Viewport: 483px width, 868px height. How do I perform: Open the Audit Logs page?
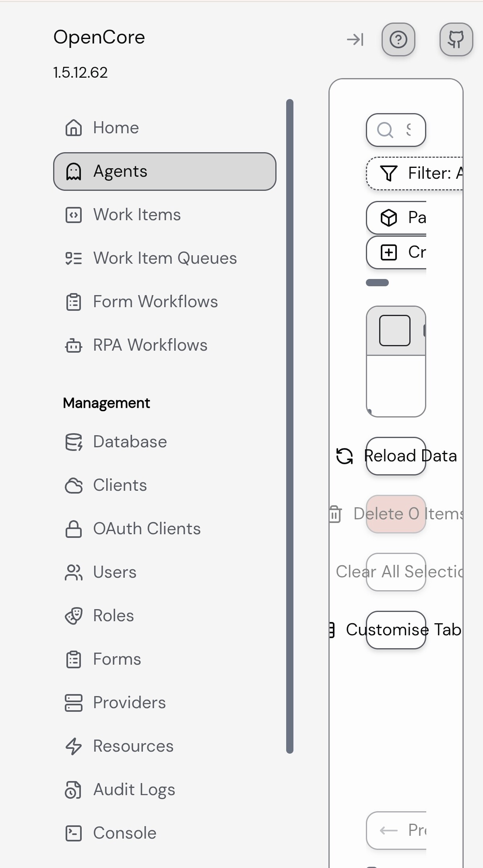point(134,790)
